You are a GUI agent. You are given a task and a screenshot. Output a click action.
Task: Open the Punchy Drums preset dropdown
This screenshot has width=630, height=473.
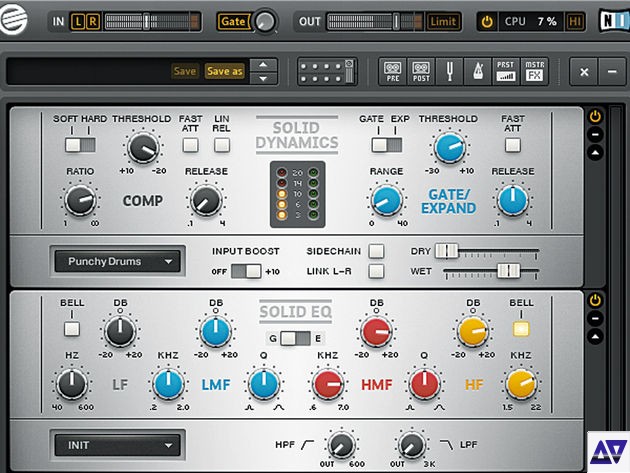pos(118,262)
